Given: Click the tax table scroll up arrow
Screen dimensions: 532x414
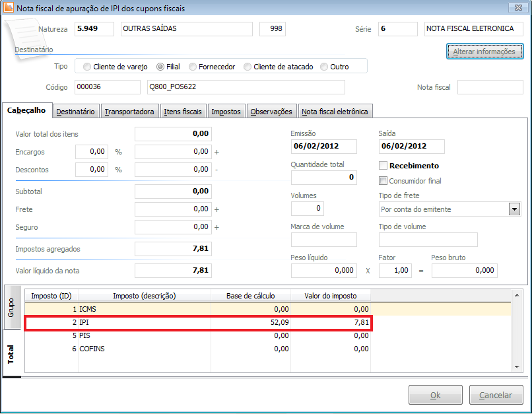Looking at the screenshot, I should pos(517,295).
